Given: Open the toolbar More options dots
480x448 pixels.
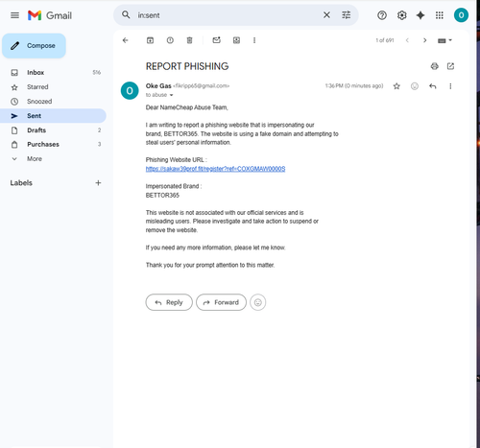Looking at the screenshot, I should pyautogui.click(x=254, y=40).
